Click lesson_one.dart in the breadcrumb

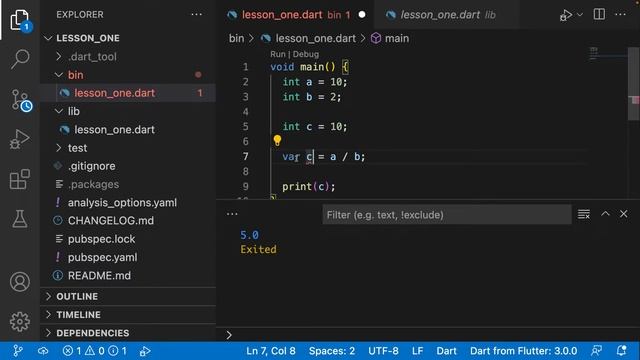(x=316, y=38)
